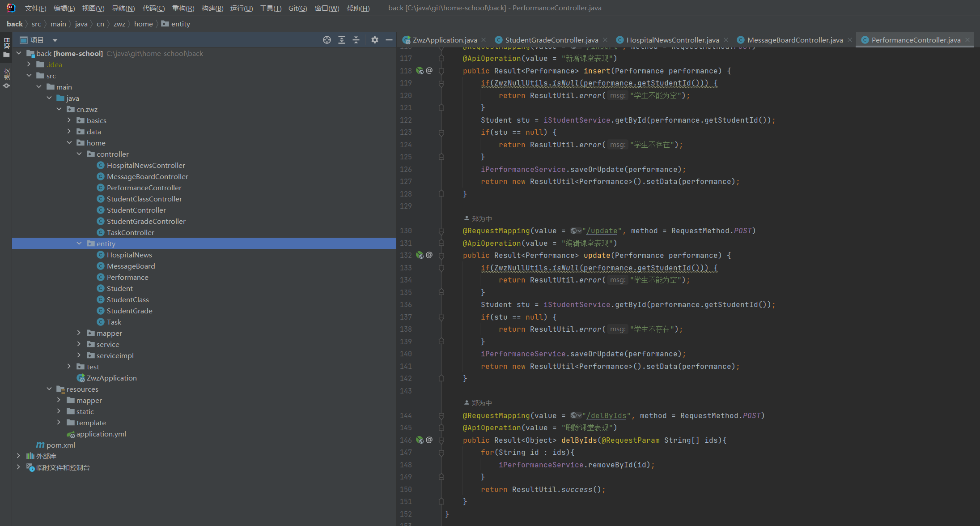
Task: Open PerformanceController in the project tree
Action: pos(144,188)
